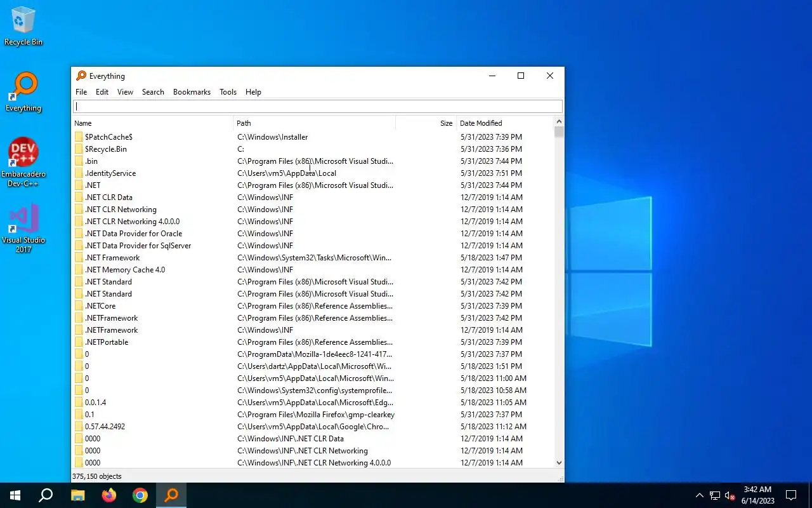The image size is (812, 508).
Task: Click the Everything taskbar icon
Action: (171, 495)
